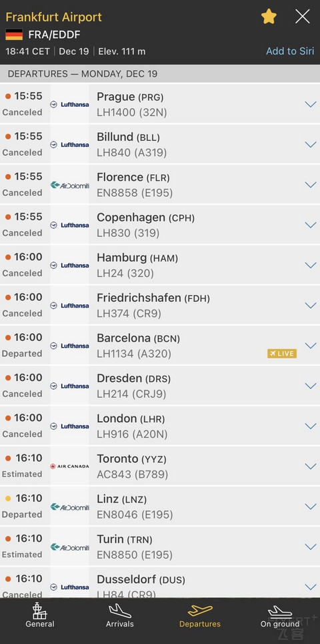This screenshot has height=644, width=320.
Task: Click the German flag icon
Action: click(14, 35)
